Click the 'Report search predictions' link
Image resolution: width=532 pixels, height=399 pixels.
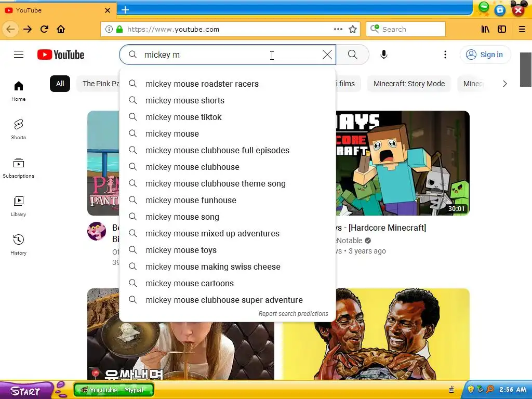(x=293, y=314)
